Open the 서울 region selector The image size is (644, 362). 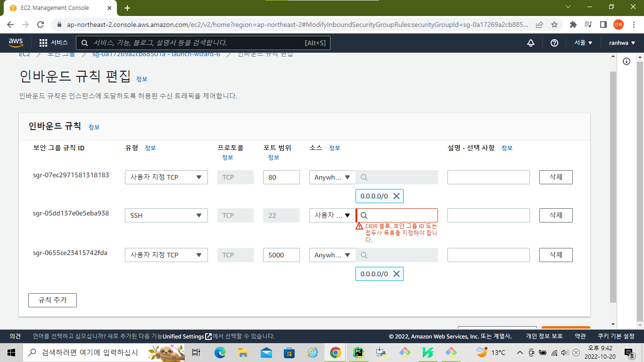tap(583, 43)
